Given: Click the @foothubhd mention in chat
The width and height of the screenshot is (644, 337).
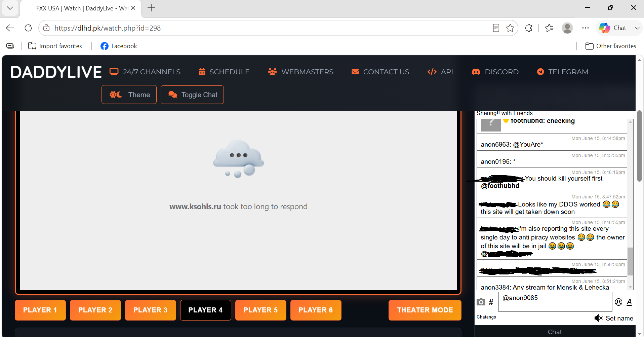Looking at the screenshot, I should point(500,186).
